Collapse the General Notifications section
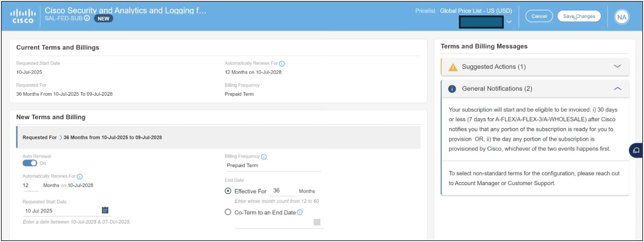This screenshot has height=242, width=644. (x=617, y=89)
